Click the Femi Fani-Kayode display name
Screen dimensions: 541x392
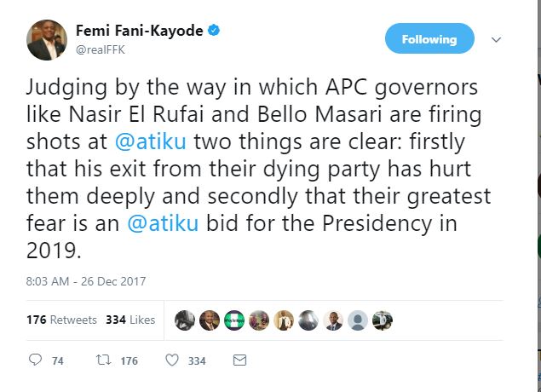[x=140, y=31]
